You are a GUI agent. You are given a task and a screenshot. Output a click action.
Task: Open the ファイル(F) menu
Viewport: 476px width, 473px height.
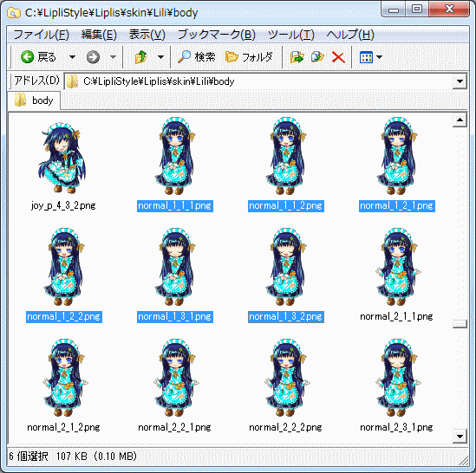42,35
